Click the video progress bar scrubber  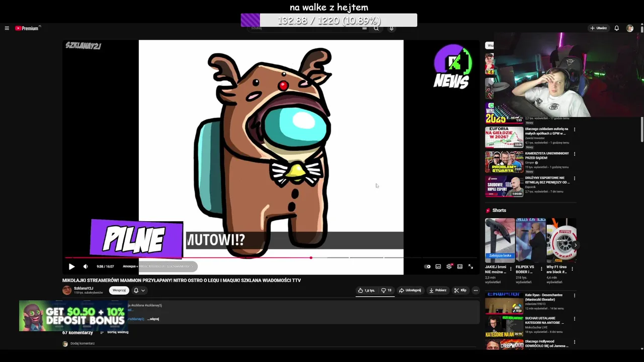[x=310, y=257]
